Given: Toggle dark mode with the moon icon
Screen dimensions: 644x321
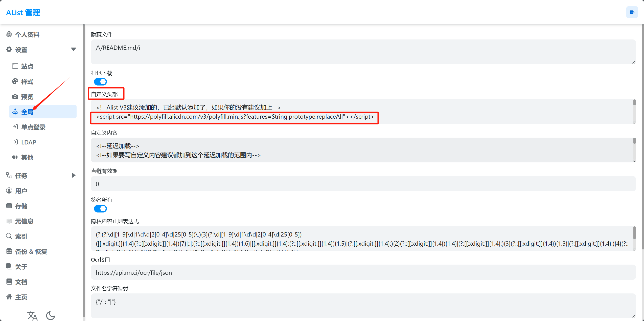Looking at the screenshot, I should pyautogui.click(x=51, y=315).
